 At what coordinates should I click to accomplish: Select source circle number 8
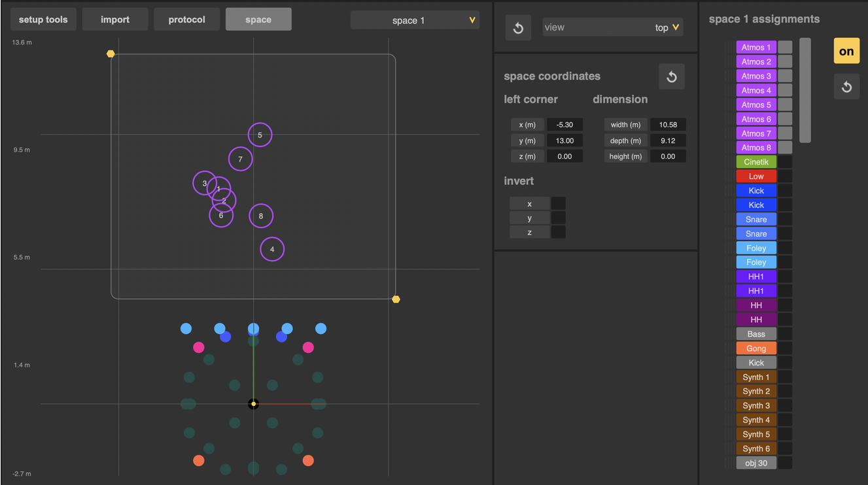[x=261, y=216]
